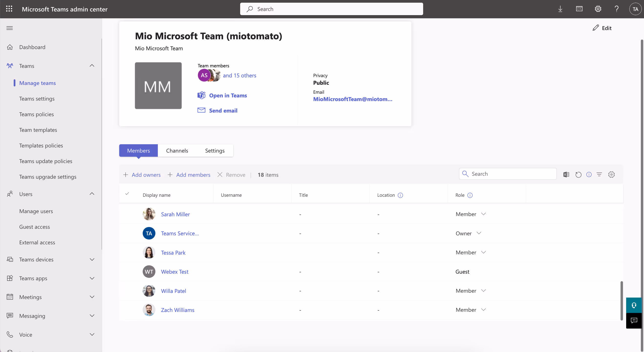The image size is (644, 352).
Task: Open the app launcher grid icon
Action: (9, 9)
